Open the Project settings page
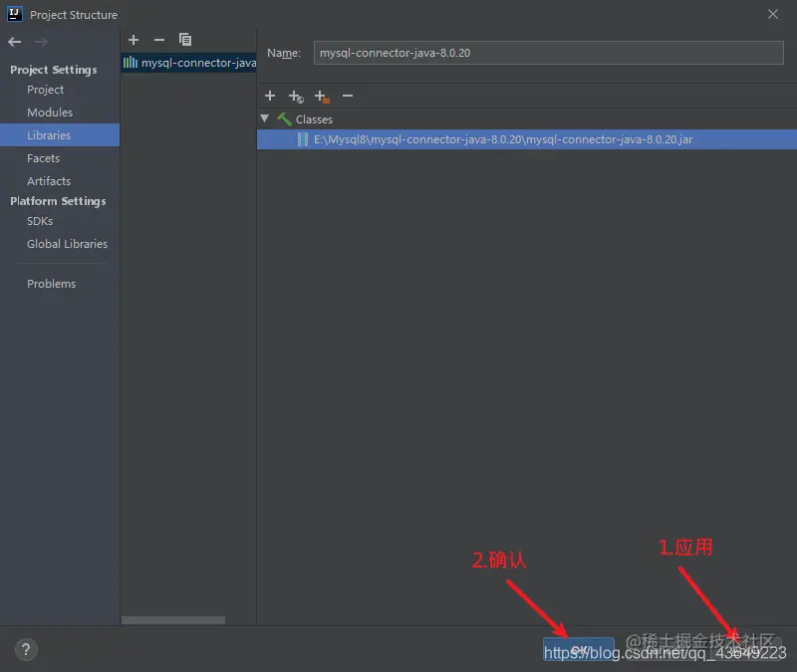Screen dimensions: 797x672 45,90
